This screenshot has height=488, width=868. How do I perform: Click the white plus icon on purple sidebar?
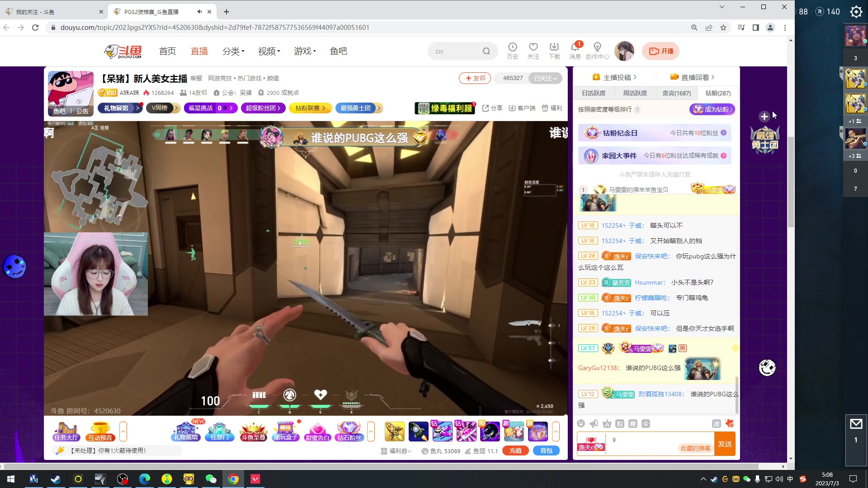[764, 117]
